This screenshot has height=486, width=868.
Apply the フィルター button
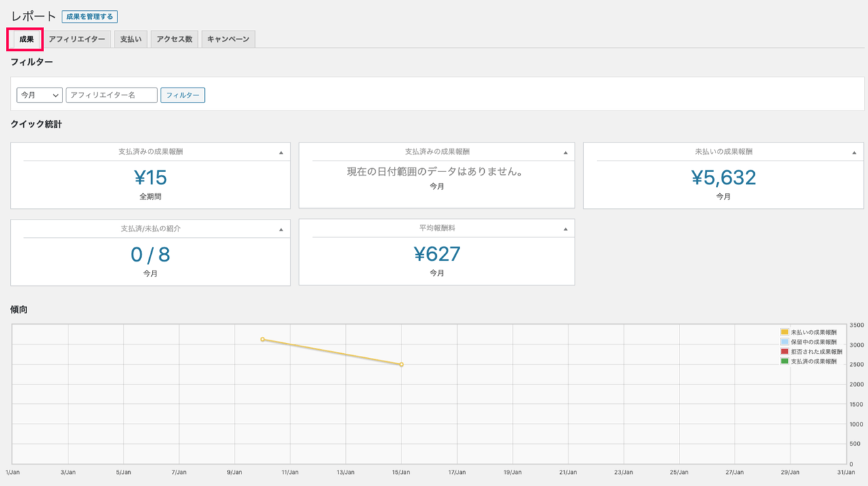pos(182,95)
